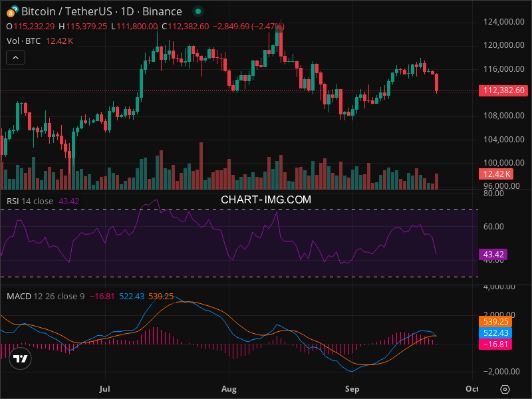Click the purple RSI value tag 43.42
Viewport: 532px width, 399px height.
[492, 255]
